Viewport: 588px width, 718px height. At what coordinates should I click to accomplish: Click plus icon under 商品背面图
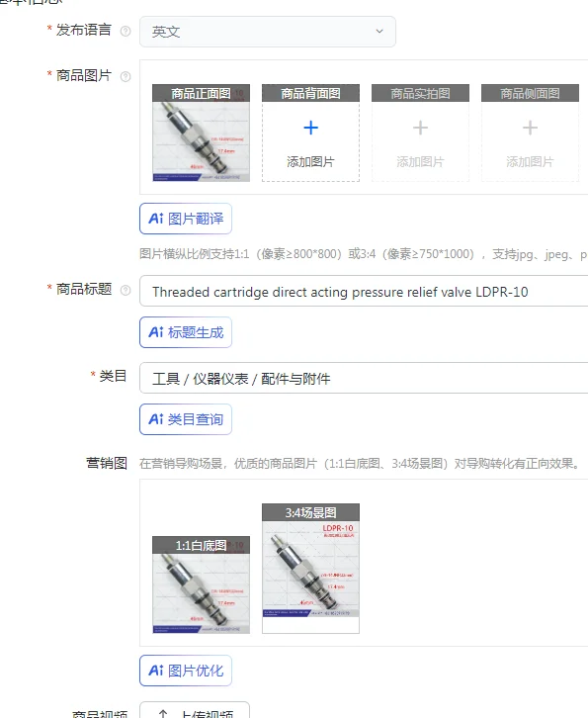point(310,128)
